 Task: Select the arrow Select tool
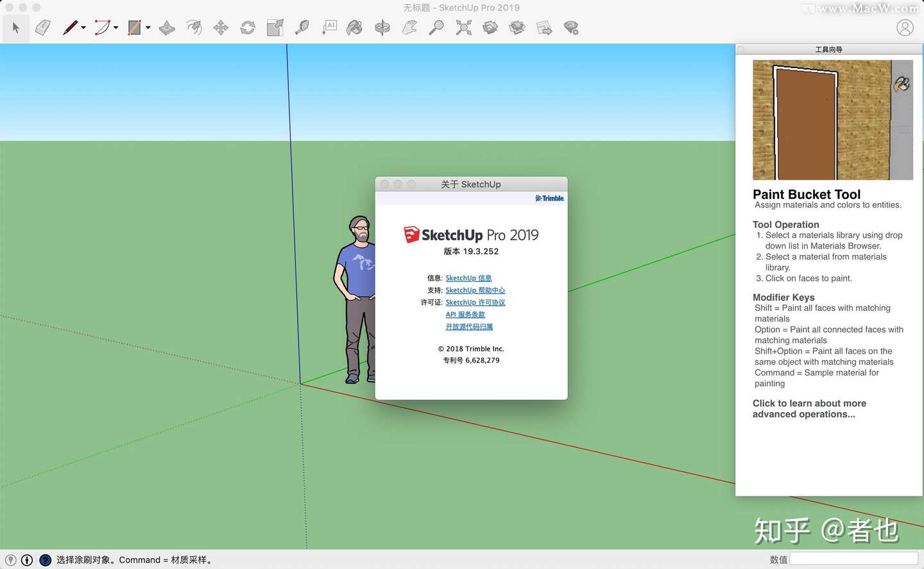coord(16,28)
